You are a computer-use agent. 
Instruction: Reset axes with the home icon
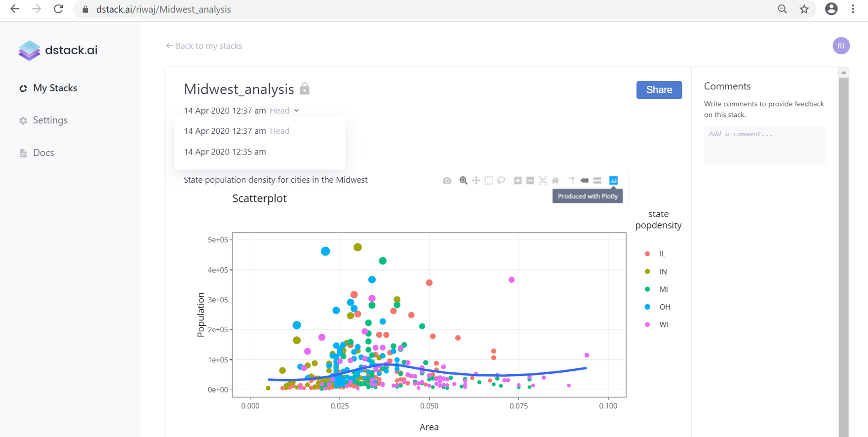(x=555, y=181)
